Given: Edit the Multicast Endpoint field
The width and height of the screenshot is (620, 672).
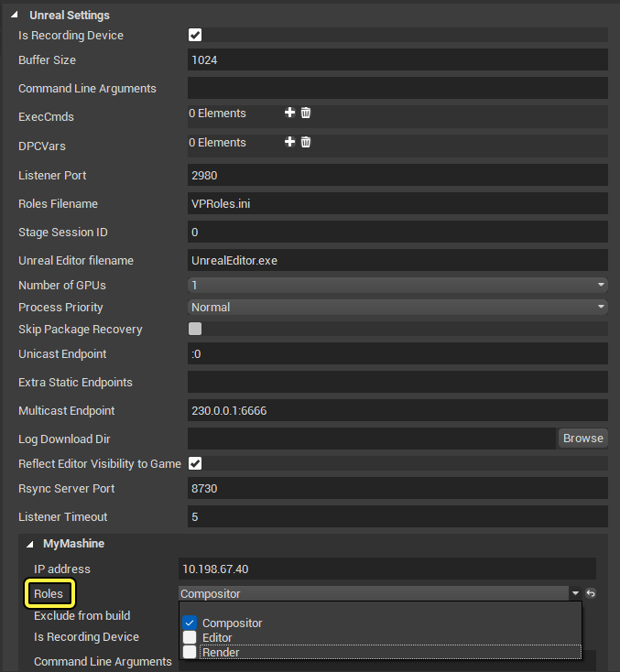Looking at the screenshot, I should [x=397, y=410].
